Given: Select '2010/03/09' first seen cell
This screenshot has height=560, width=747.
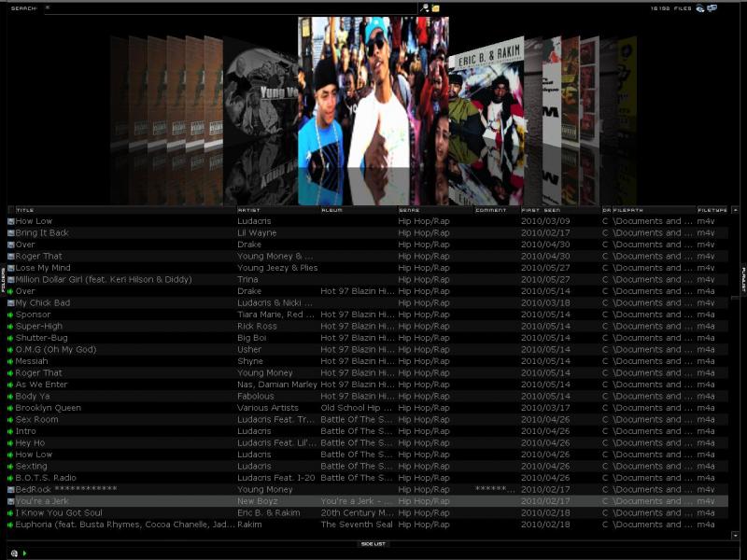Looking at the screenshot, I should click(x=545, y=221).
